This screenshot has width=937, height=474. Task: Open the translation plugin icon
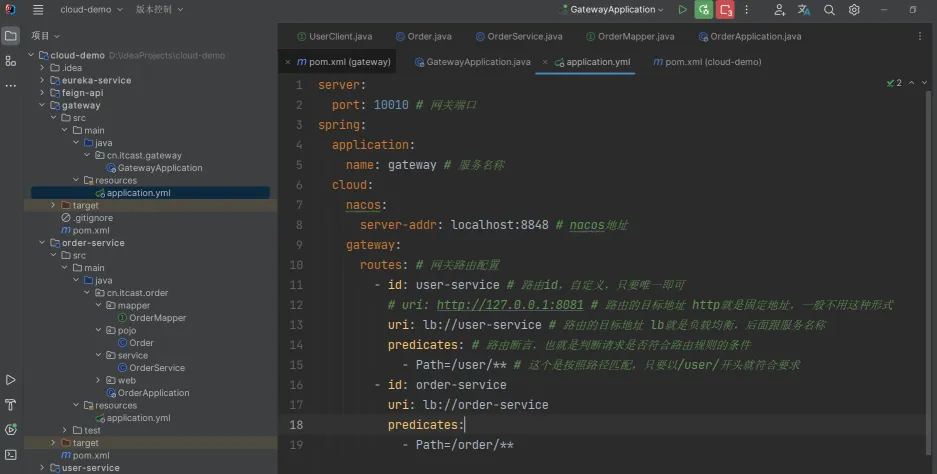pos(804,10)
